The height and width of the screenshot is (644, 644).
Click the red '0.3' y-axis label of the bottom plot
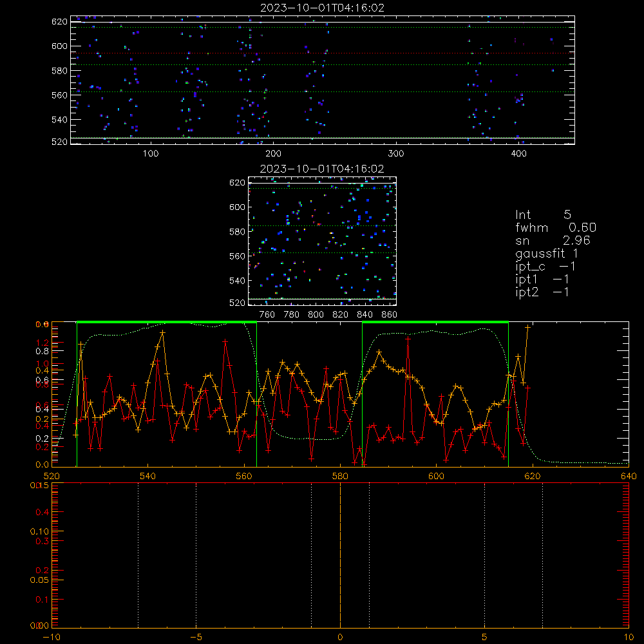tap(43, 541)
